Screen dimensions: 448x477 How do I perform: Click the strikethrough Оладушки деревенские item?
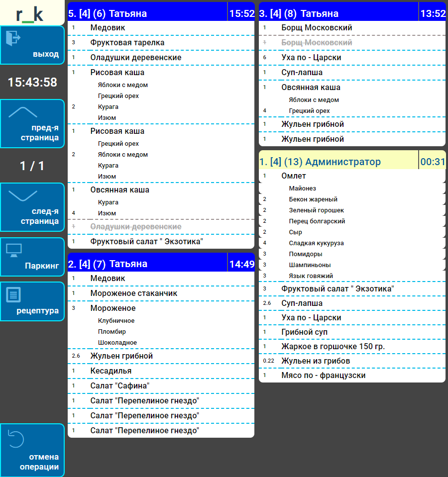pyautogui.click(x=135, y=227)
